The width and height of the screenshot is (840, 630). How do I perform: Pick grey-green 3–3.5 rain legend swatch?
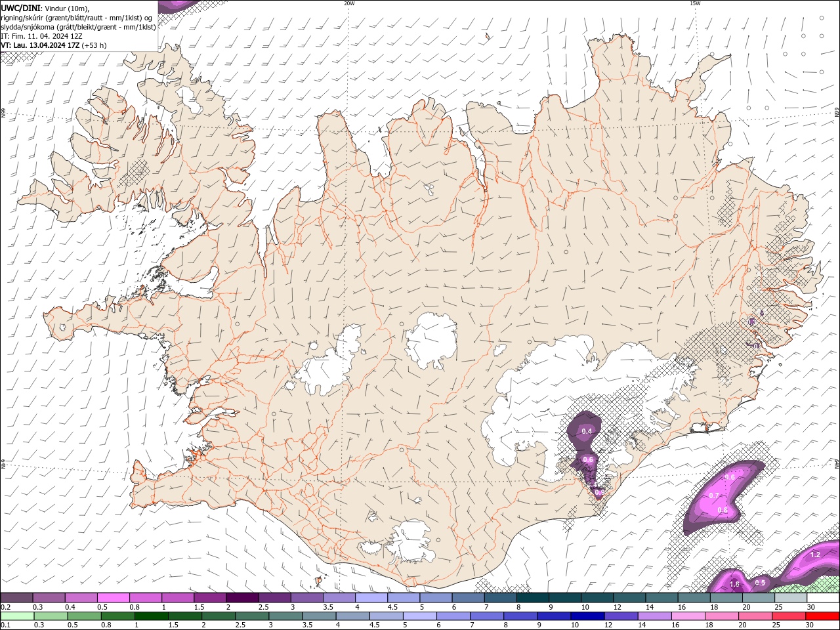tap(285, 616)
